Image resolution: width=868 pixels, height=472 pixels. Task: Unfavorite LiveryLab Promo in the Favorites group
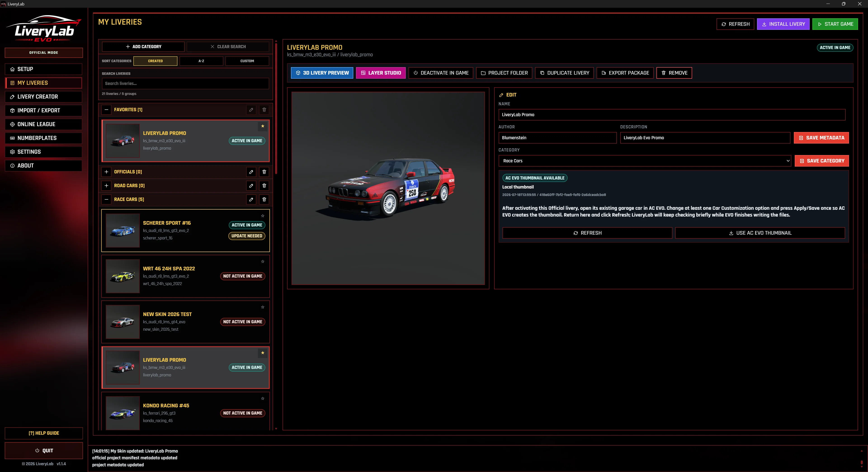tap(262, 126)
